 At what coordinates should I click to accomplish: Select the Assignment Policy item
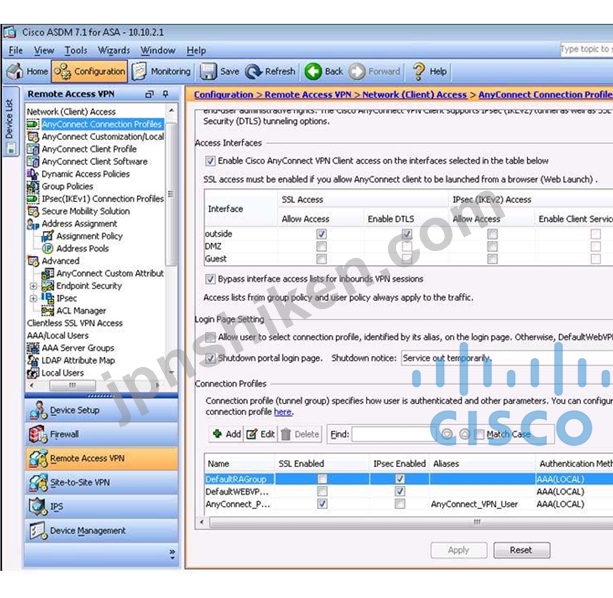(89, 236)
